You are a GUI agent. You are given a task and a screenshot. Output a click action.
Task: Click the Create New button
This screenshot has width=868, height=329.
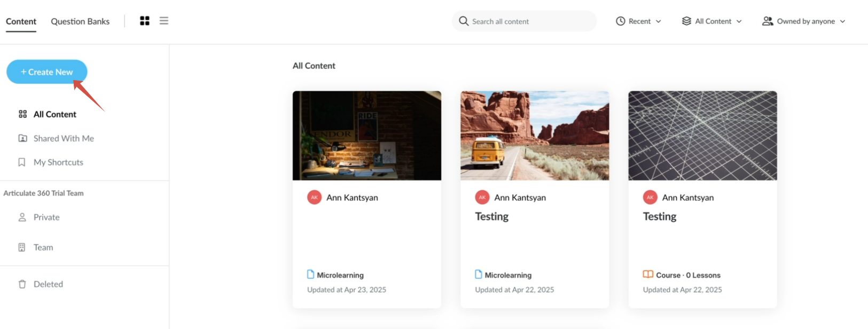pyautogui.click(x=47, y=72)
